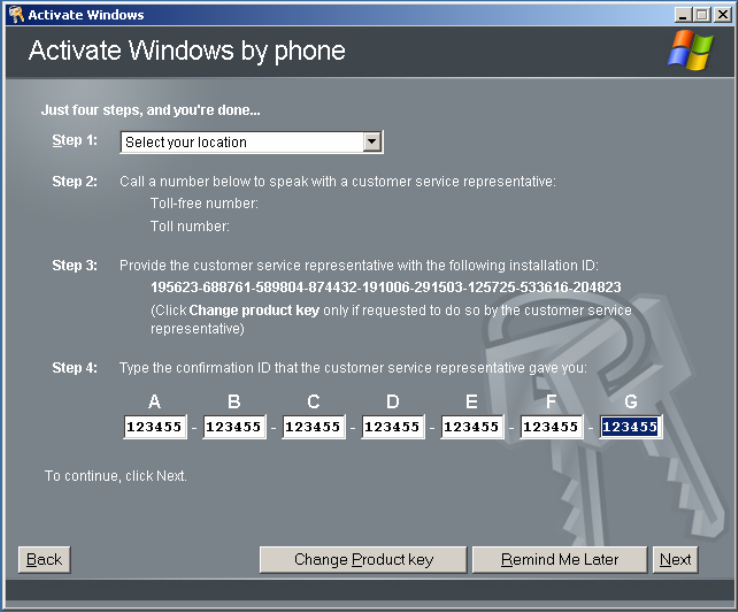Image resolution: width=738 pixels, height=612 pixels.
Task: Click the Windows flag logo
Action: [690, 50]
